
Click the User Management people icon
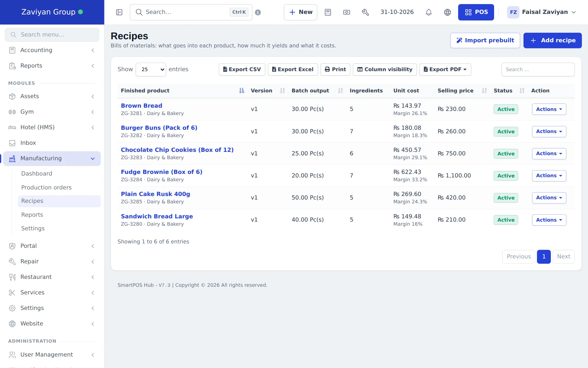click(12, 355)
